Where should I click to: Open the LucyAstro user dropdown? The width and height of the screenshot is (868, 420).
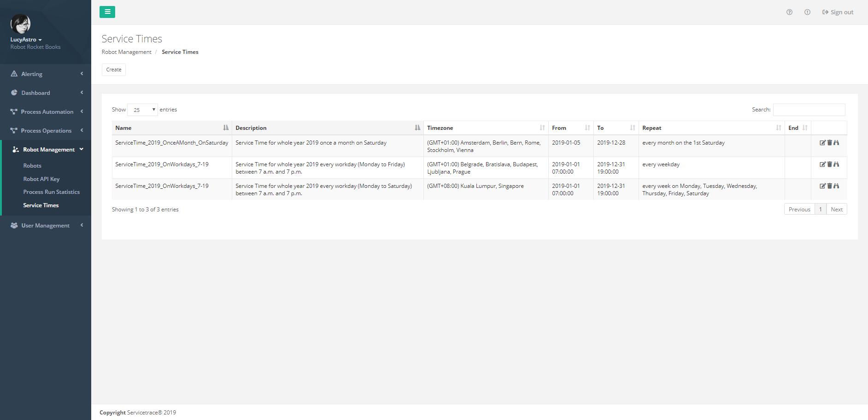click(x=26, y=40)
